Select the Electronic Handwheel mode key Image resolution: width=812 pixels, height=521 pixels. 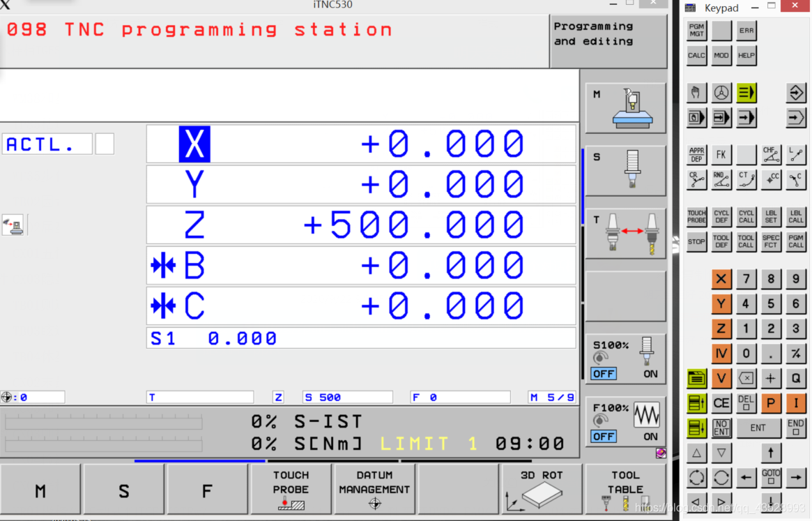(x=721, y=92)
